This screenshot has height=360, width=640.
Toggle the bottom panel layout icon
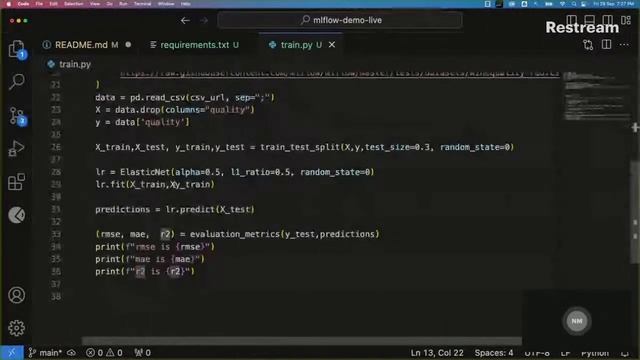tap(589, 20)
